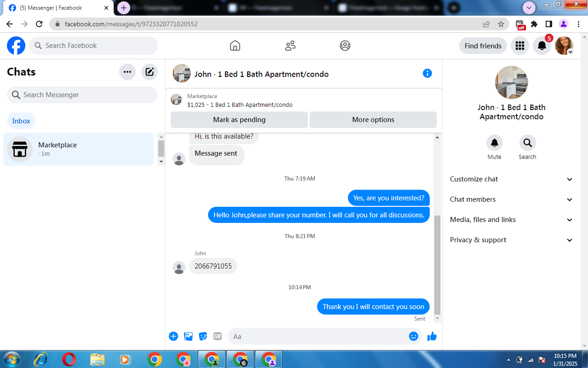The height and width of the screenshot is (368, 588).
Task: Click conversation scrollbar up arrow
Action: click(437, 137)
